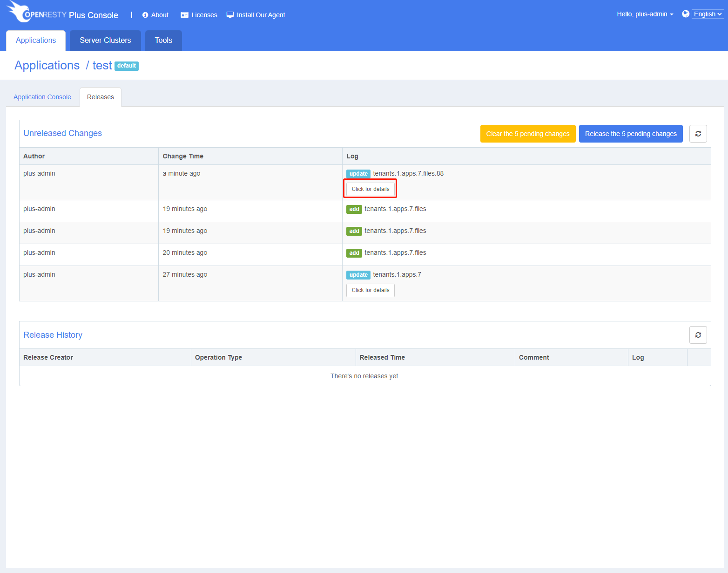Click the Release History heading
This screenshot has height=573, width=728.
(53, 335)
